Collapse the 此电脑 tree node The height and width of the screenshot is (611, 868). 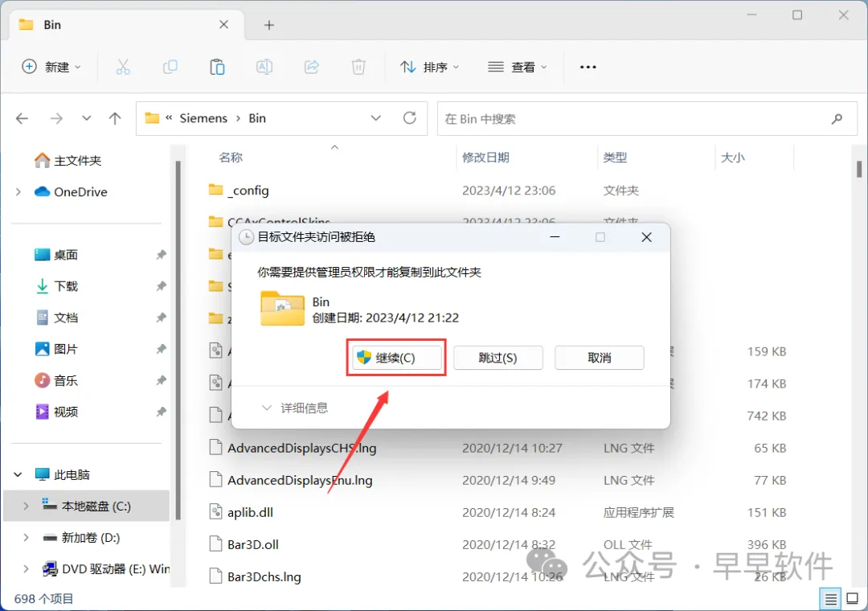[18, 474]
